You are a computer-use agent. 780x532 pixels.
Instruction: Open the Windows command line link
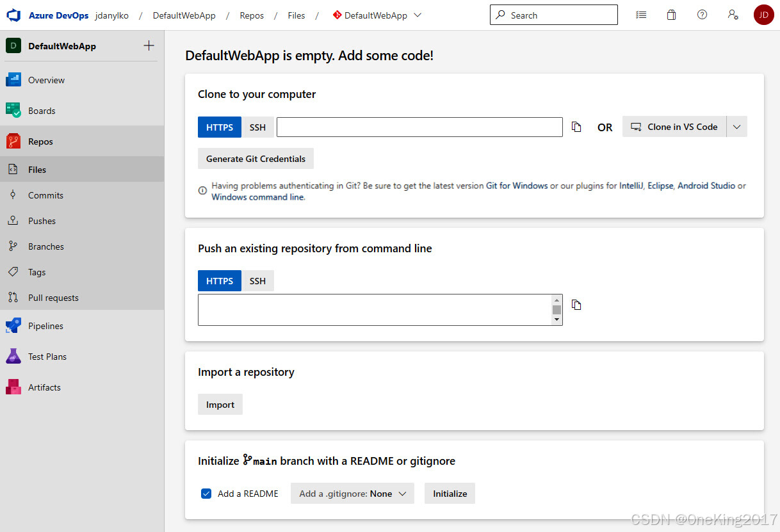point(257,197)
